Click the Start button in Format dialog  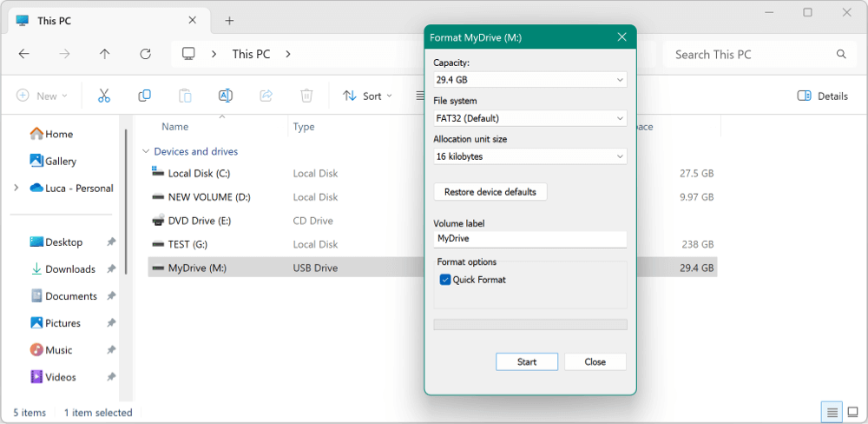click(x=527, y=362)
